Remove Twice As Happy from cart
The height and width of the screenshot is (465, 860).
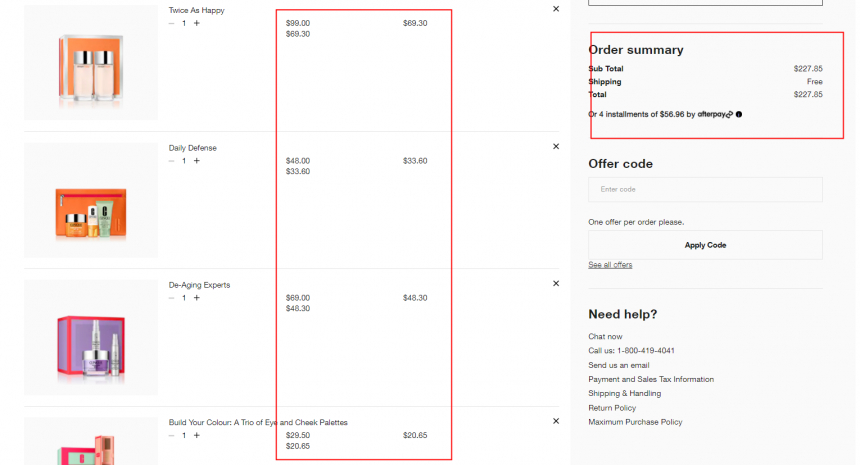[x=556, y=9]
